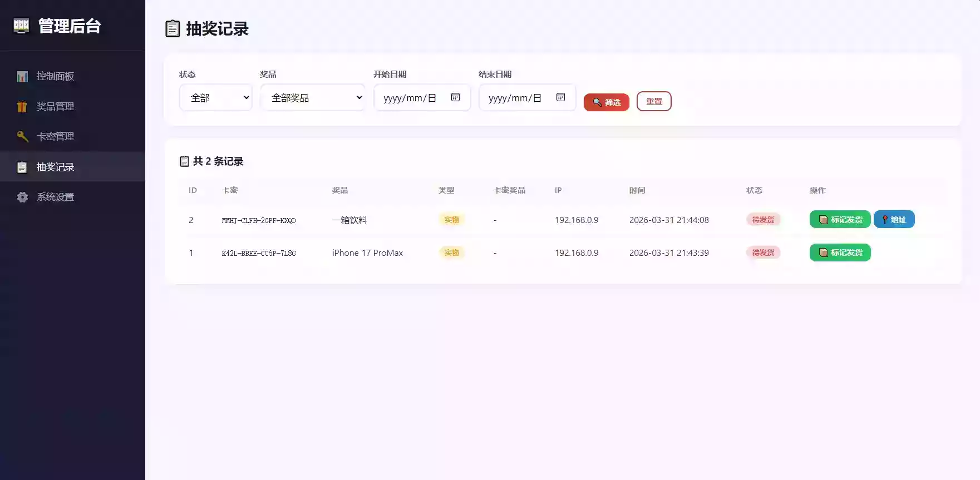
Task: Click the IP 192.168.0.9 in record 2's row
Action: click(577, 220)
